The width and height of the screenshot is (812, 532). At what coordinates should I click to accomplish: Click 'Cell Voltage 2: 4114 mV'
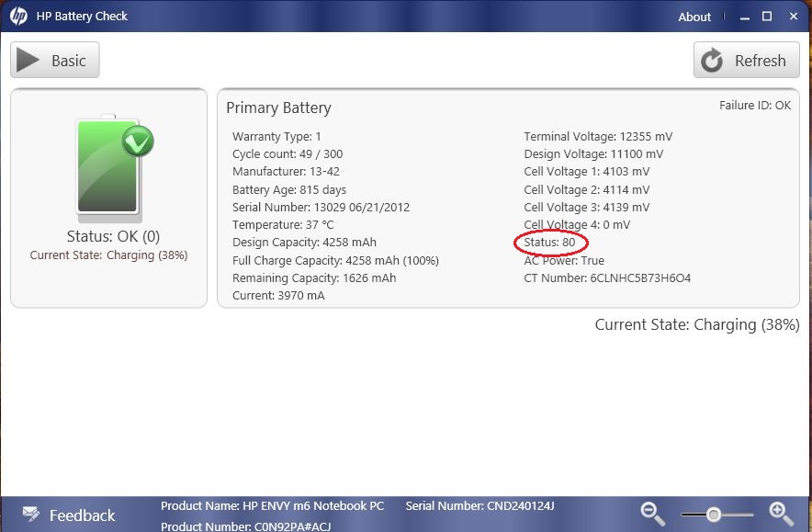pyautogui.click(x=587, y=189)
